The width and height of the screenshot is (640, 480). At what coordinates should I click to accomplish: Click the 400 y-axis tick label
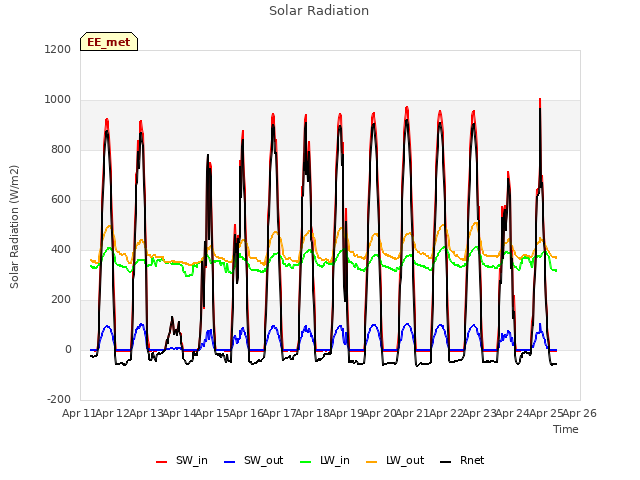tap(61, 249)
